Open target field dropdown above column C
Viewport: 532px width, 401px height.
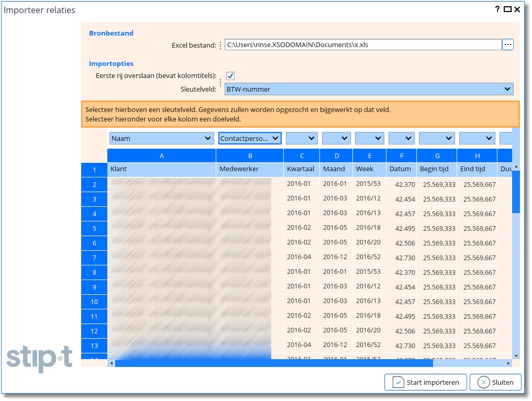[x=302, y=139]
